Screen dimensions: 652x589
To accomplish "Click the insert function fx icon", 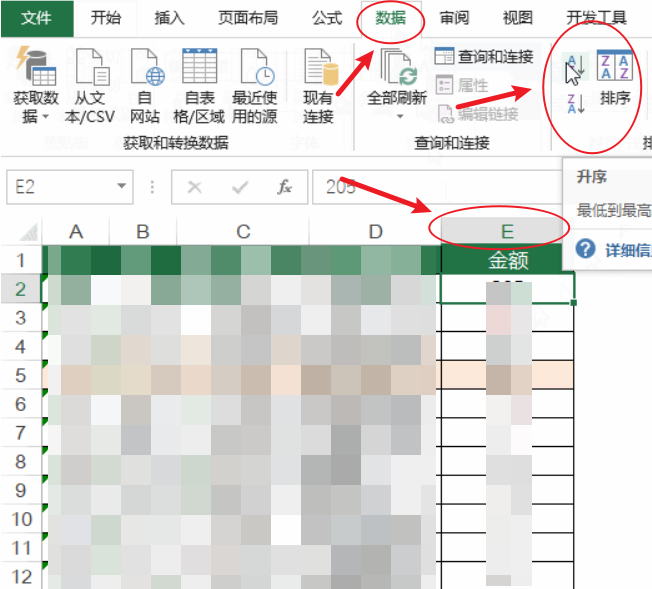I will [285, 187].
